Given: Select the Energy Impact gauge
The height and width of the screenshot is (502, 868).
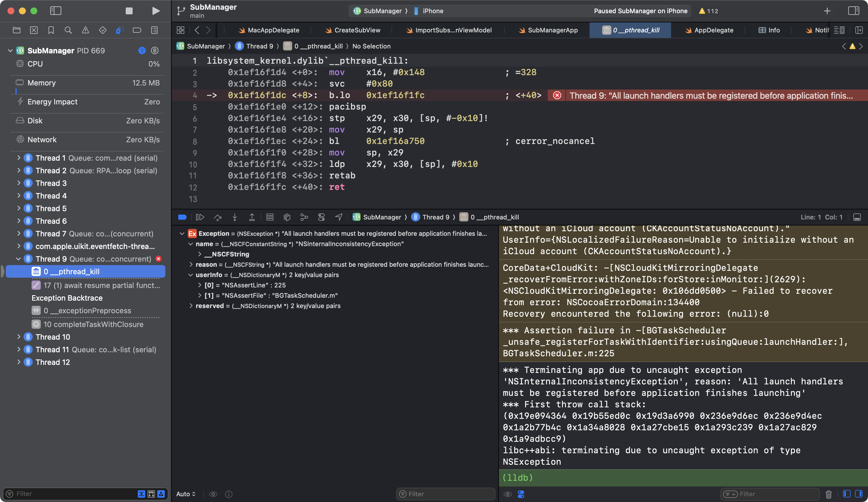Looking at the screenshot, I should coord(88,102).
